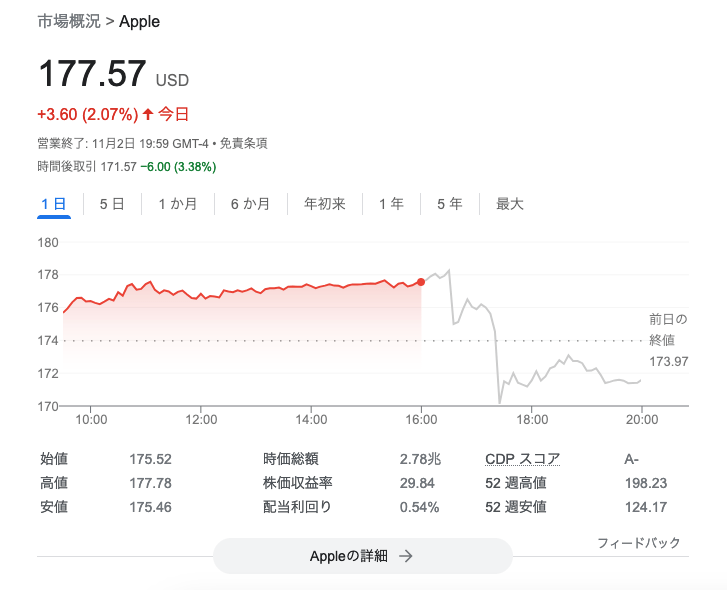Select the 1か月 range tab

point(178,204)
